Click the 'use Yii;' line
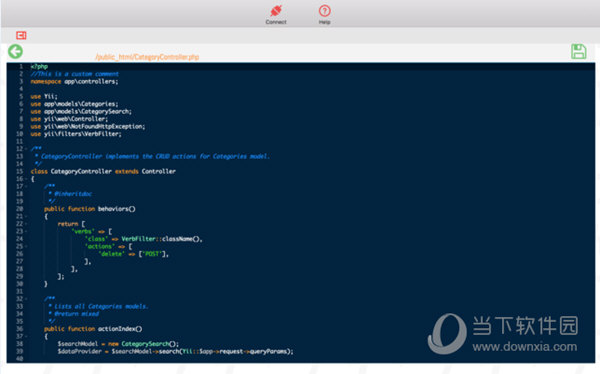The image size is (600, 374). click(x=44, y=96)
